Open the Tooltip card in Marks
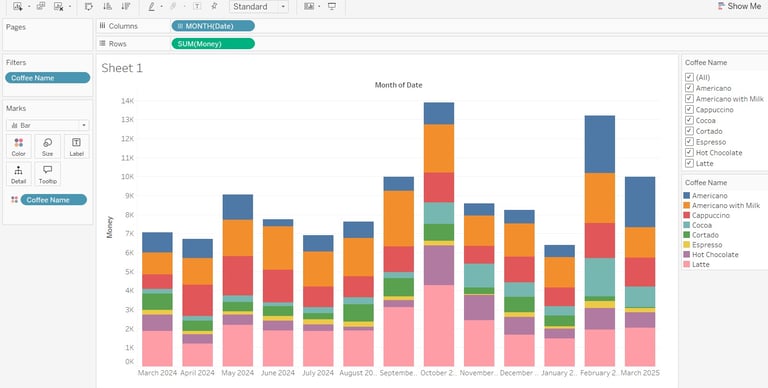This screenshot has width=768, height=388. pos(48,174)
